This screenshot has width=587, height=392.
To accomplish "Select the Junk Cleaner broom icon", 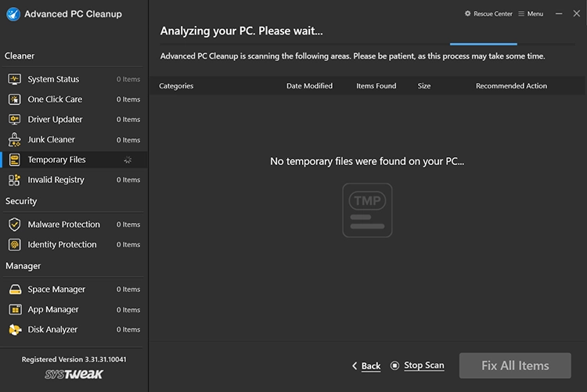I will (14, 140).
